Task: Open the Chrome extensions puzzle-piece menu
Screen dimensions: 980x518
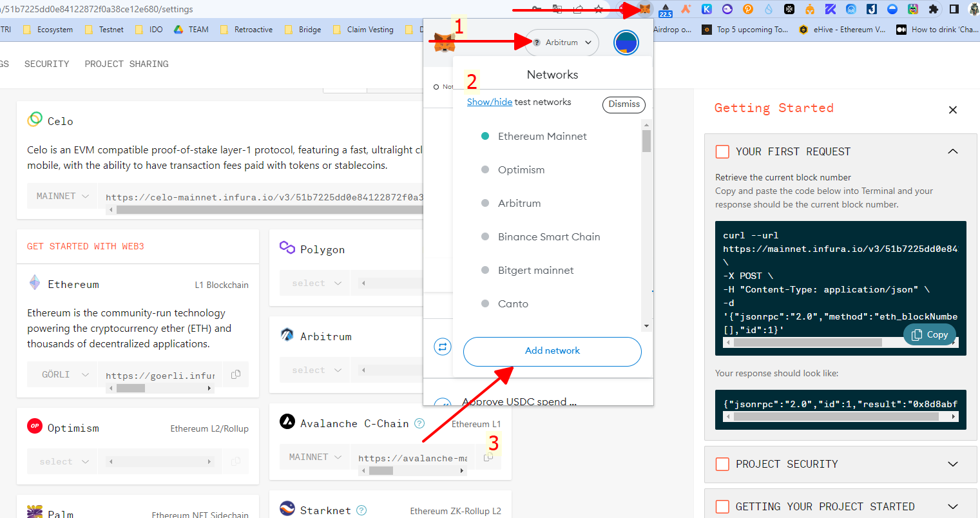Action: tap(934, 9)
